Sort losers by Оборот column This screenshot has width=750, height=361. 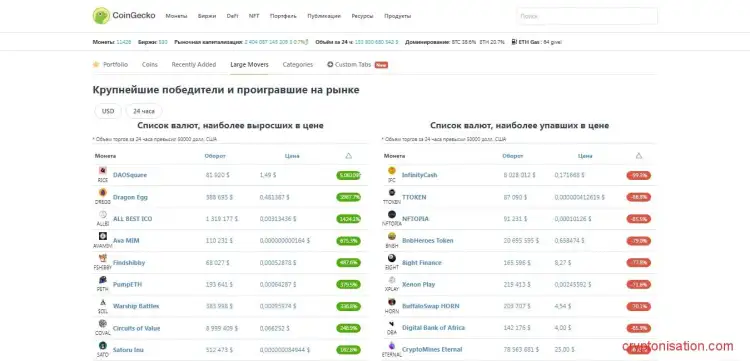(513, 156)
